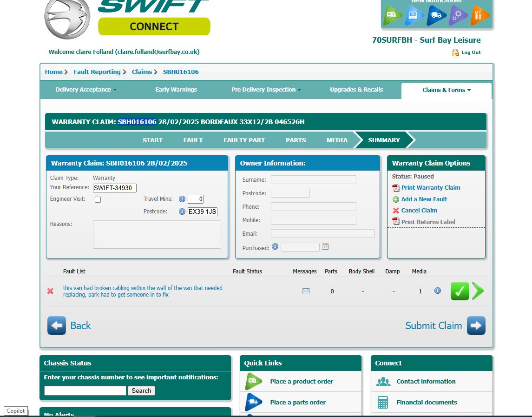This screenshot has height=417, width=532.
Task: Click the Home breadcrumb link
Action: [53, 72]
